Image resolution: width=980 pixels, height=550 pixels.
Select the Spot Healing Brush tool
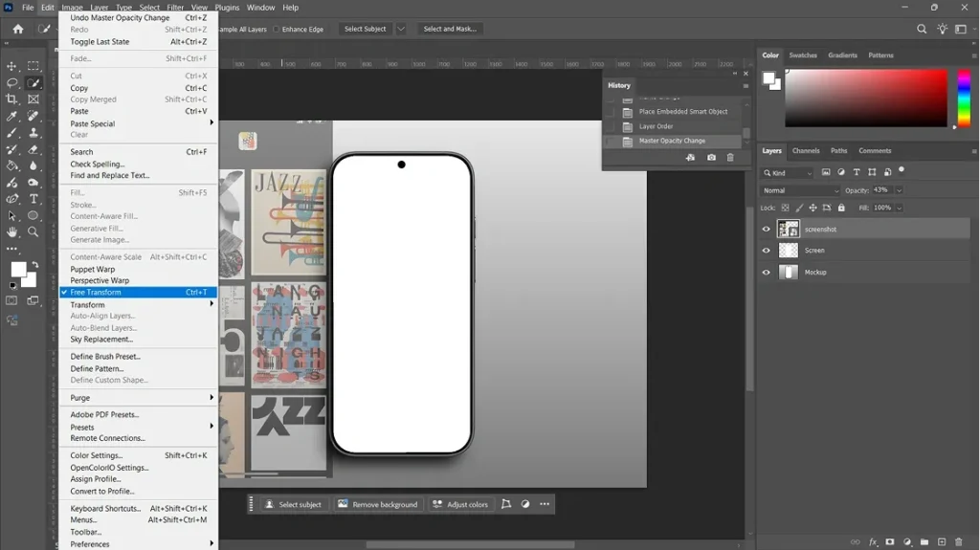click(33, 117)
